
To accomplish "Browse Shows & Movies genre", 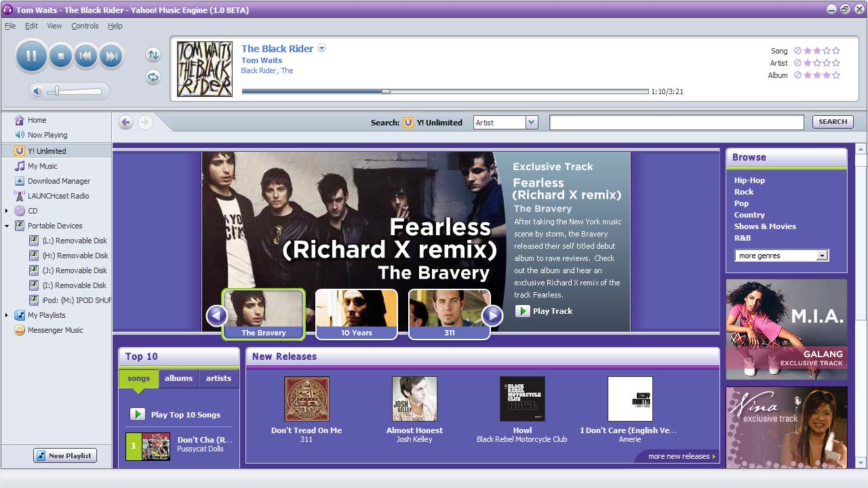I will click(765, 226).
